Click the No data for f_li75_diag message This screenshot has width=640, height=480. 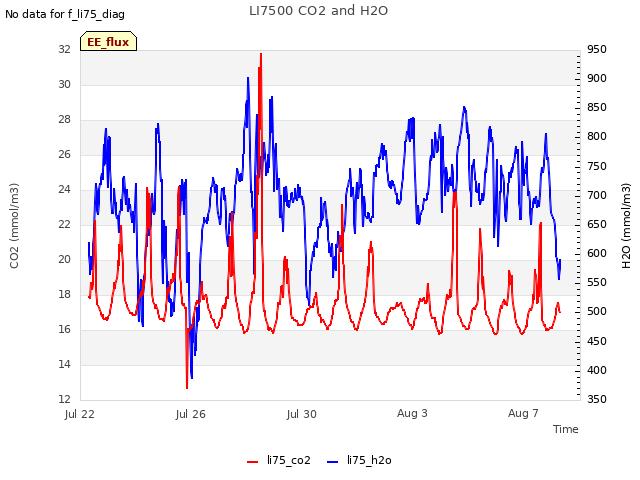(65, 14)
